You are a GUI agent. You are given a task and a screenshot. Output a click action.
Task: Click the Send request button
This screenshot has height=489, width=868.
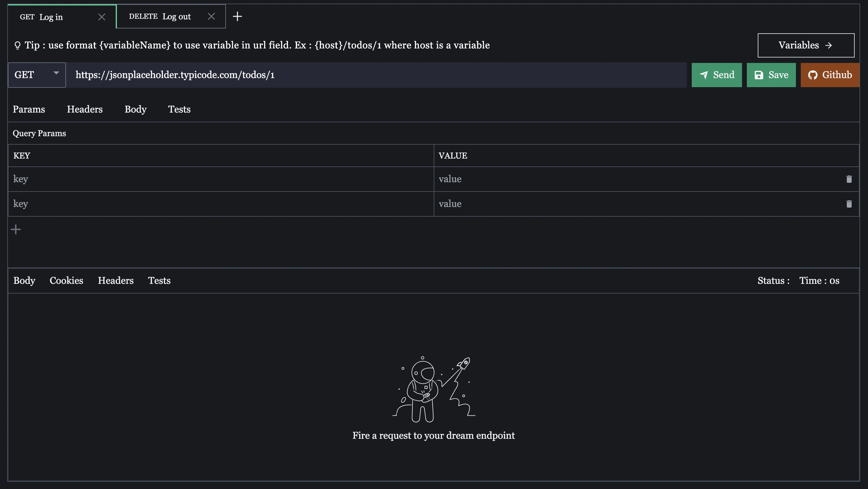tap(716, 75)
